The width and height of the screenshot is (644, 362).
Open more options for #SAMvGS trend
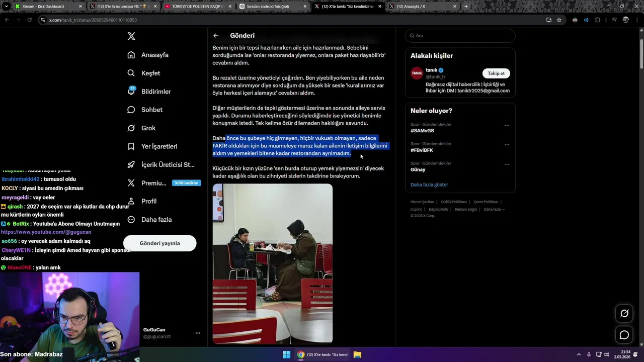[x=507, y=125]
